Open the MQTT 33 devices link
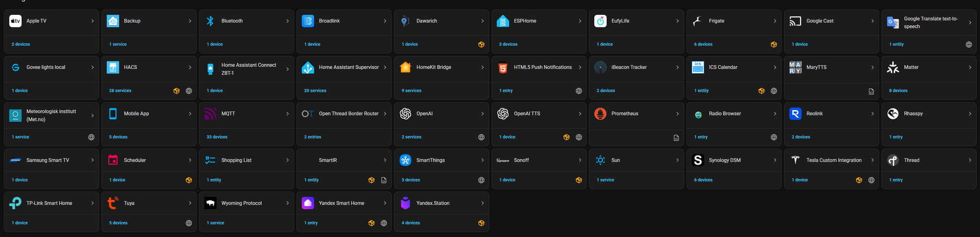The width and height of the screenshot is (980, 237). [x=217, y=137]
